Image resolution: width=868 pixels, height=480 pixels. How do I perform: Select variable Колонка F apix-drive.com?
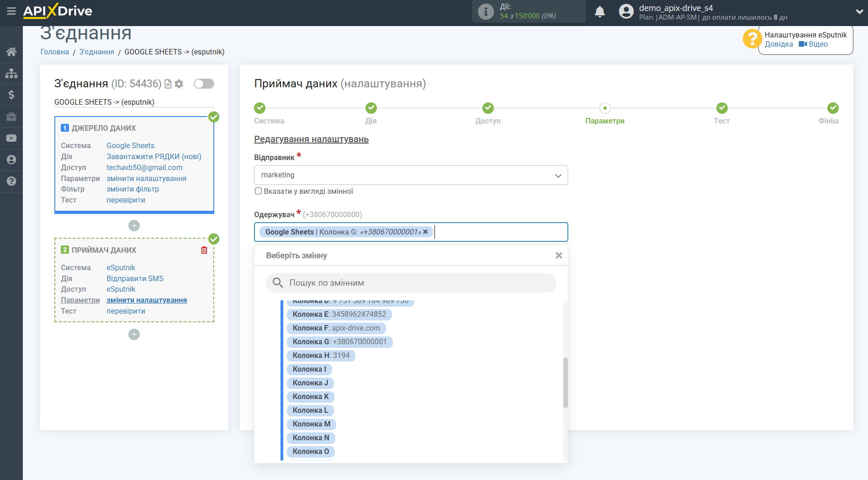point(336,328)
